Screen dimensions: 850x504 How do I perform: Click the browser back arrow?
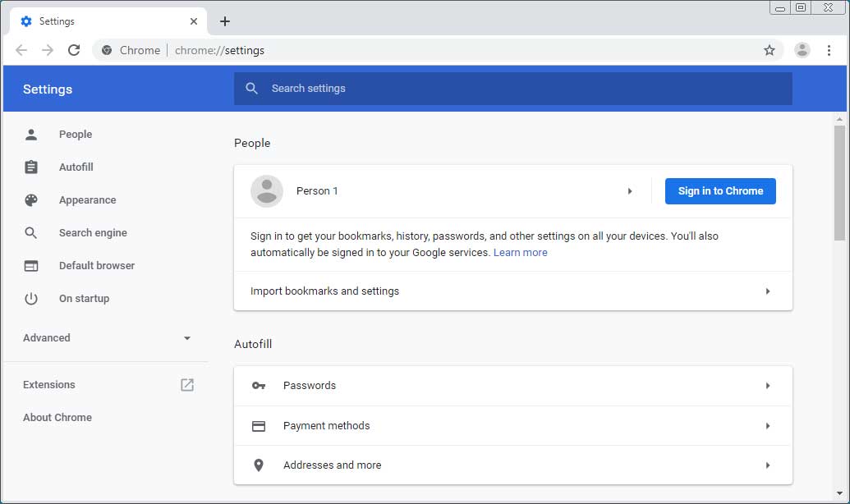coord(21,50)
